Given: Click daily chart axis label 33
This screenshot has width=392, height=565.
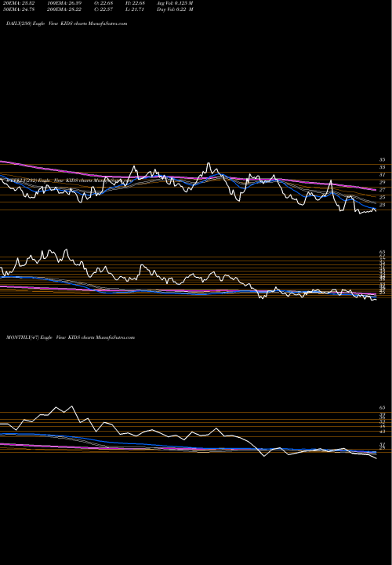Looking at the screenshot, I should tap(382, 167).
